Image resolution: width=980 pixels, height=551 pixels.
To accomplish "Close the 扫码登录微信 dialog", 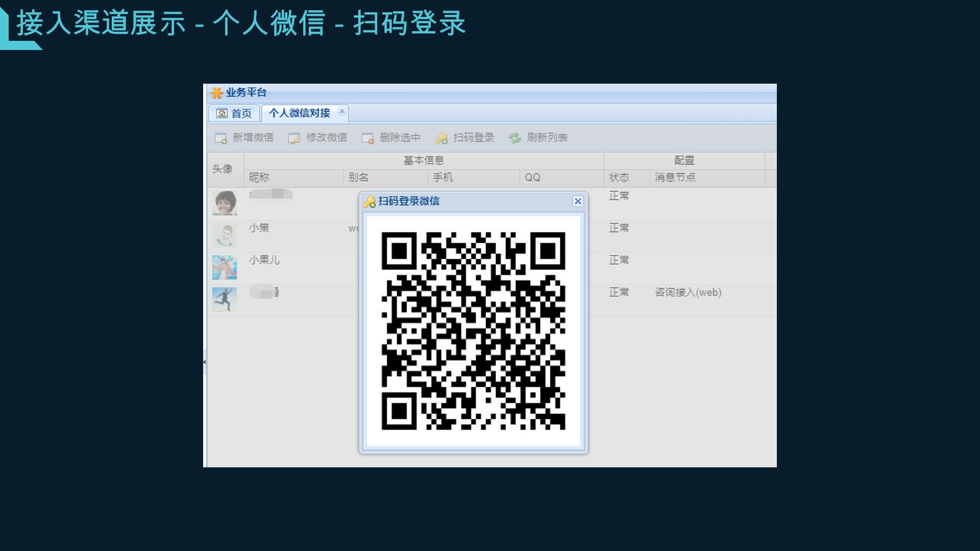I will tap(578, 202).
